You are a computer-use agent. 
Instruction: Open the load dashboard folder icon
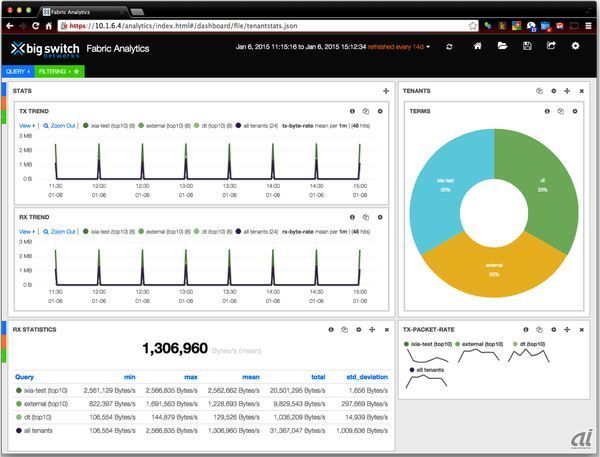(x=502, y=46)
